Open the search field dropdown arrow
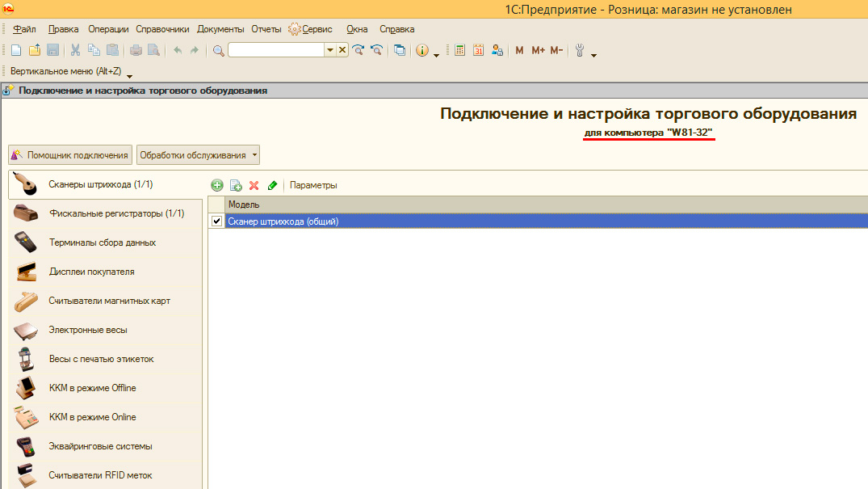Image resolution: width=868 pixels, height=489 pixels. (x=329, y=50)
